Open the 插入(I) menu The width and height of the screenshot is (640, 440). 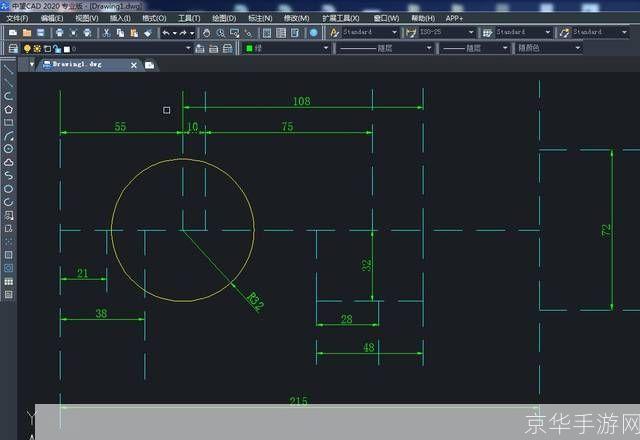pyautogui.click(x=120, y=18)
